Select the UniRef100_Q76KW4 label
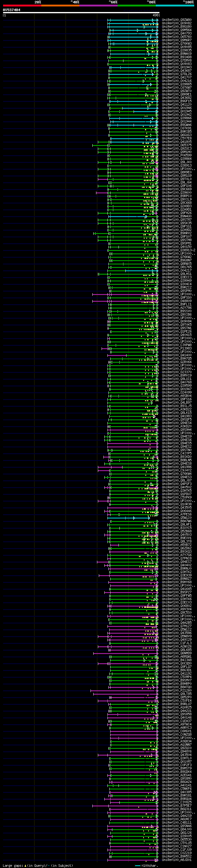 (x=176, y=474)
